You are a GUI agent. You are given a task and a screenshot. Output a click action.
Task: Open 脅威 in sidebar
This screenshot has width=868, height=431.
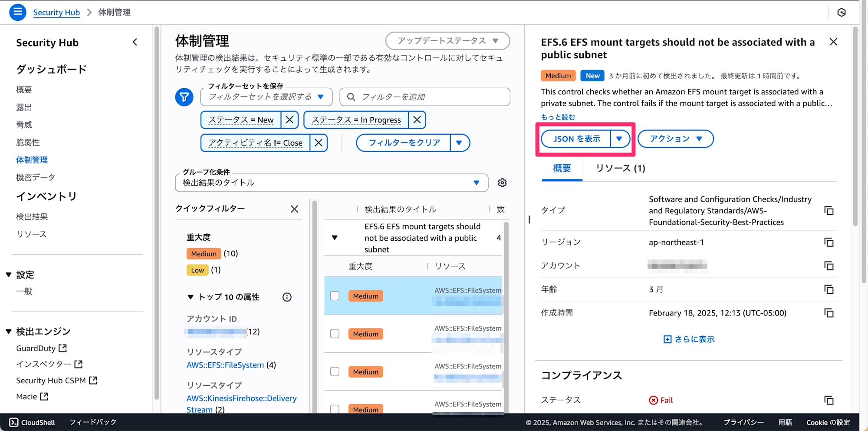click(x=24, y=125)
